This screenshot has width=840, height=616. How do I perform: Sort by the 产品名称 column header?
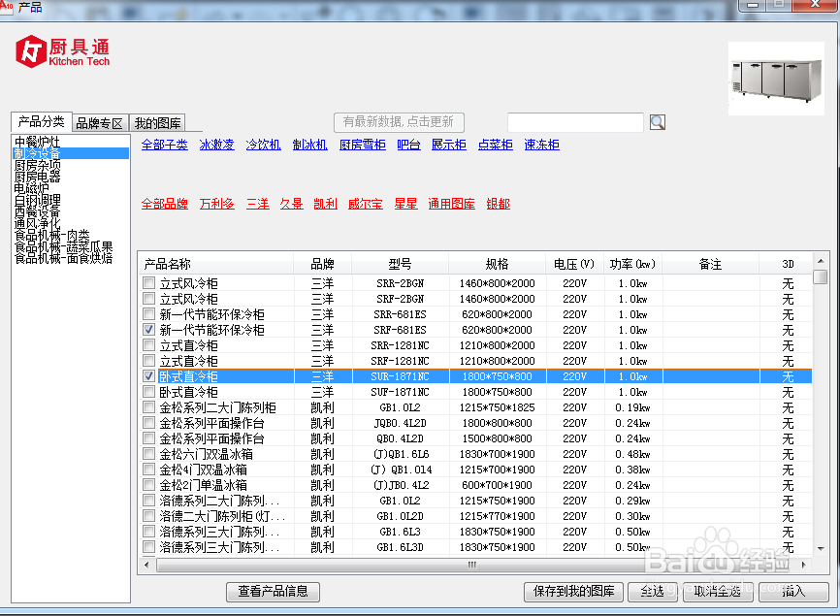(x=216, y=264)
